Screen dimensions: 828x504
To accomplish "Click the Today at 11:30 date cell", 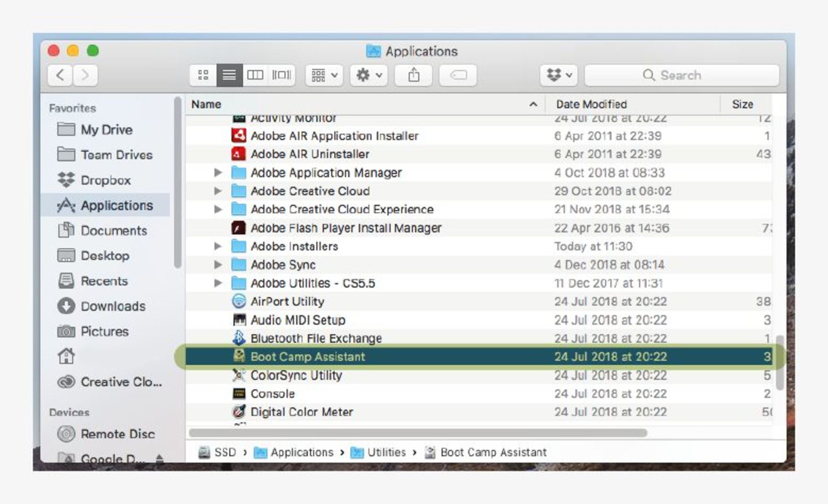I will (x=593, y=246).
